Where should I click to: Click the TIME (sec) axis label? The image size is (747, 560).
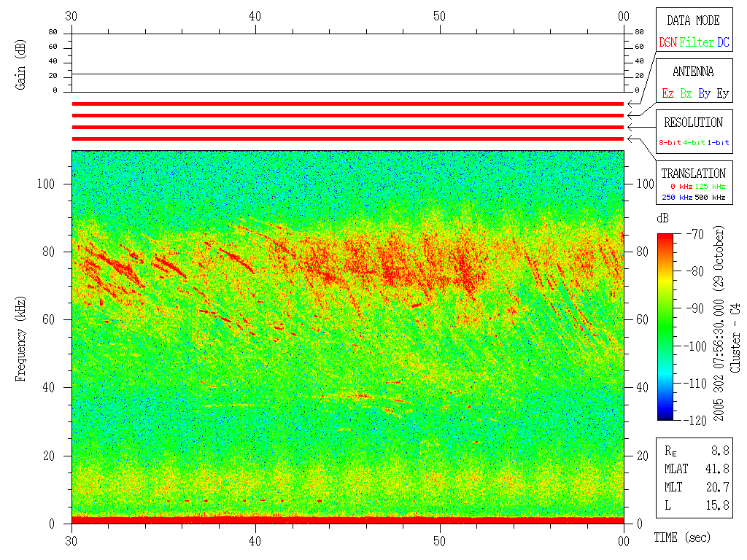click(681, 537)
